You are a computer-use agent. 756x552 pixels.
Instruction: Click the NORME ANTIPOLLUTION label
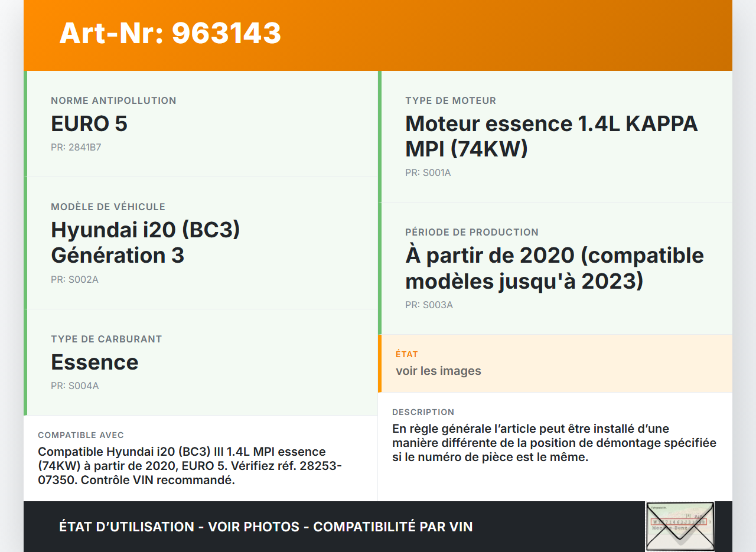click(113, 100)
